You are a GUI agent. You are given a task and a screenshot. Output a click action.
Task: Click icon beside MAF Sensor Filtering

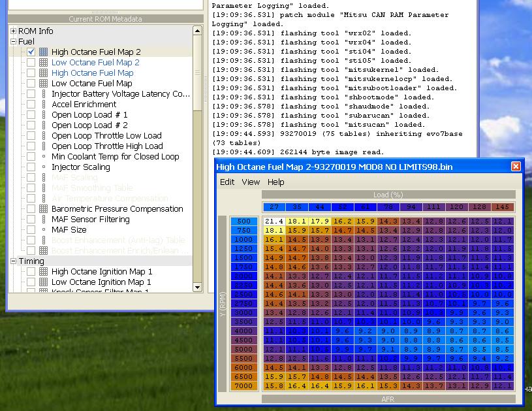[43, 219]
